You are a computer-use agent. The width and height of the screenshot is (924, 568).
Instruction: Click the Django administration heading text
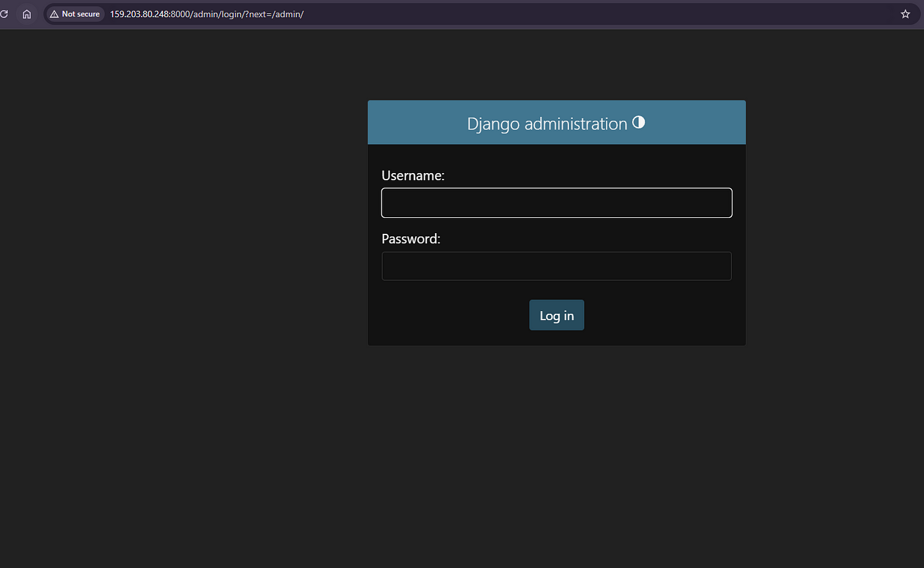[x=547, y=124]
